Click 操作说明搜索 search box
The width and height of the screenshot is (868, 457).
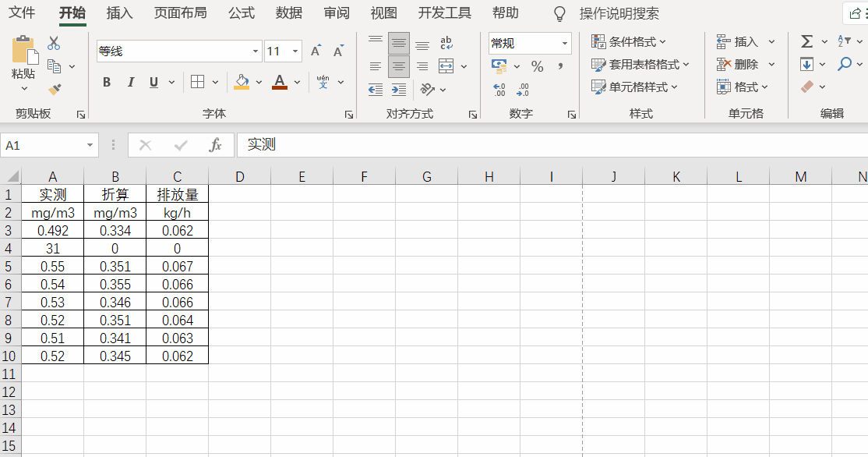(x=619, y=14)
